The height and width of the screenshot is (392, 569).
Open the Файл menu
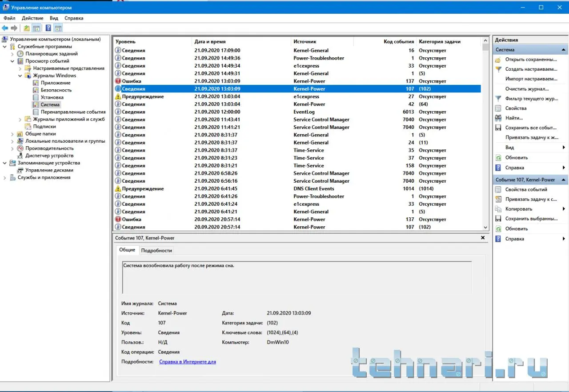9,18
